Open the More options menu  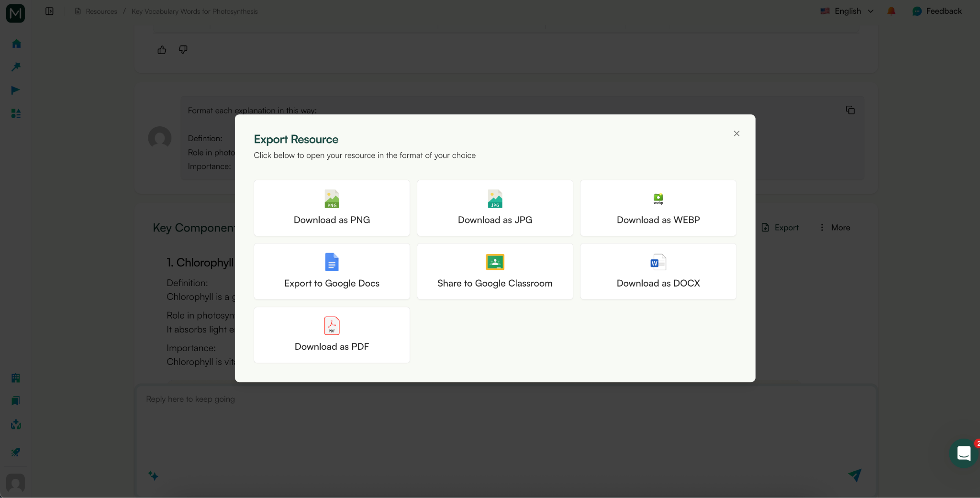[x=835, y=227]
